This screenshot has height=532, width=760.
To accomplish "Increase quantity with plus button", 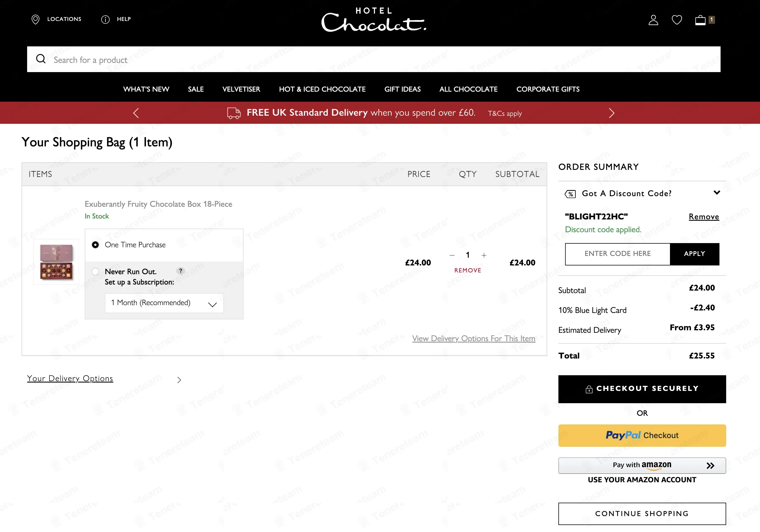I will tap(484, 255).
